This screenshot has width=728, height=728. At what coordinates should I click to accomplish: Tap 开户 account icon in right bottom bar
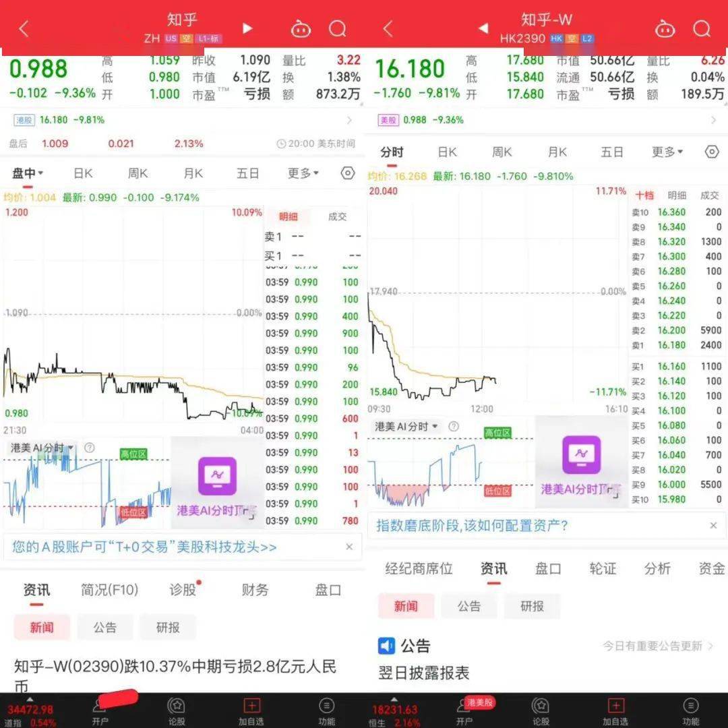(464, 711)
